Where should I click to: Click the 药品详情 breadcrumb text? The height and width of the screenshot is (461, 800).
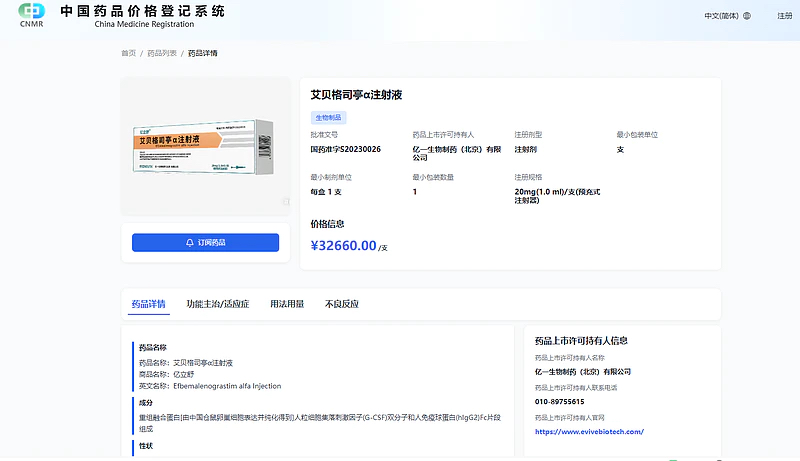(203, 53)
